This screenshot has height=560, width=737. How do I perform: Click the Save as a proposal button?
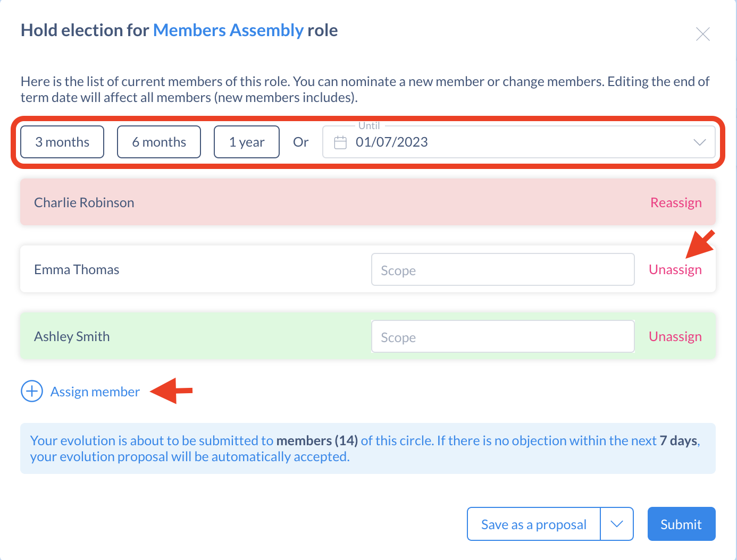tap(534, 524)
